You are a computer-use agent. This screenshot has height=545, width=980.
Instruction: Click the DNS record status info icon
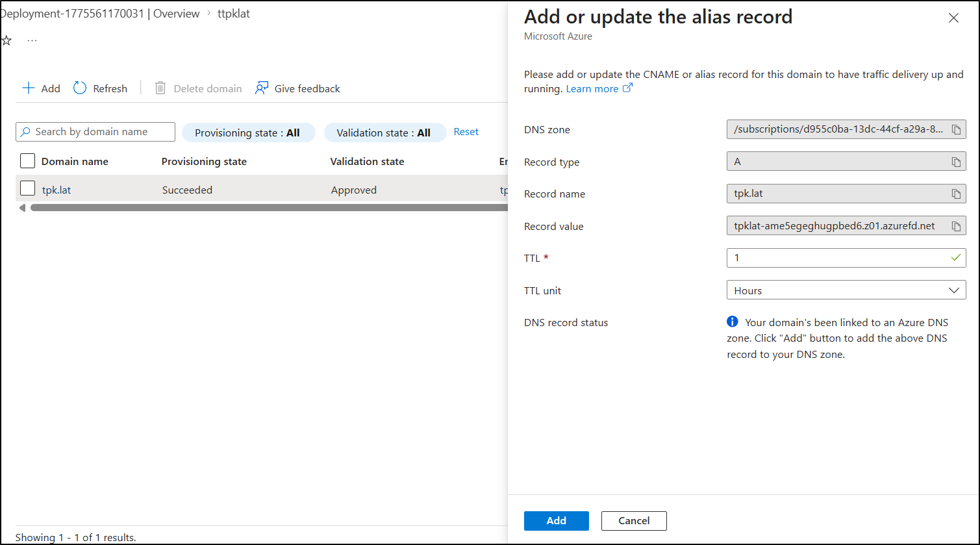[x=733, y=322]
